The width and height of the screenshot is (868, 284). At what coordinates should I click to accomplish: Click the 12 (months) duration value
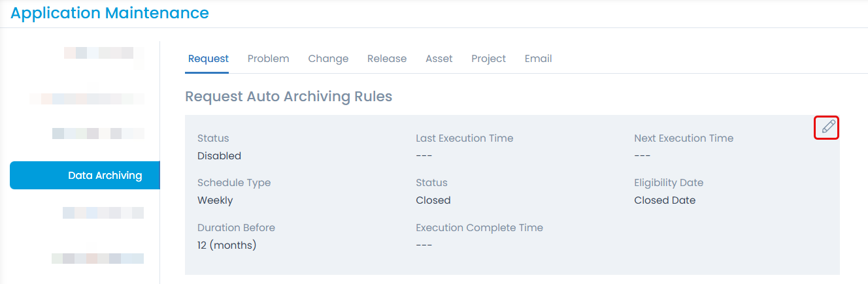227,245
